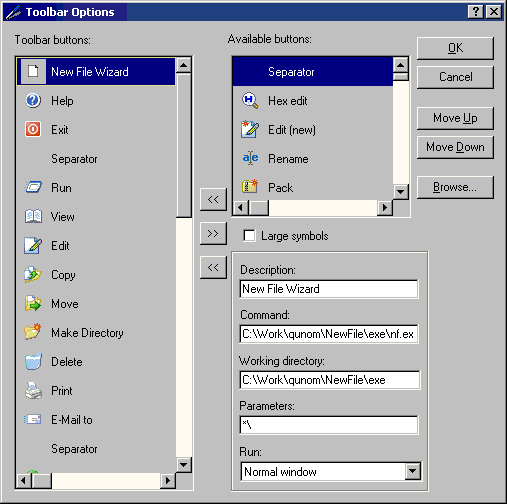The image size is (507, 504).
Task: Click inside the Parameters input field
Action: click(329, 425)
